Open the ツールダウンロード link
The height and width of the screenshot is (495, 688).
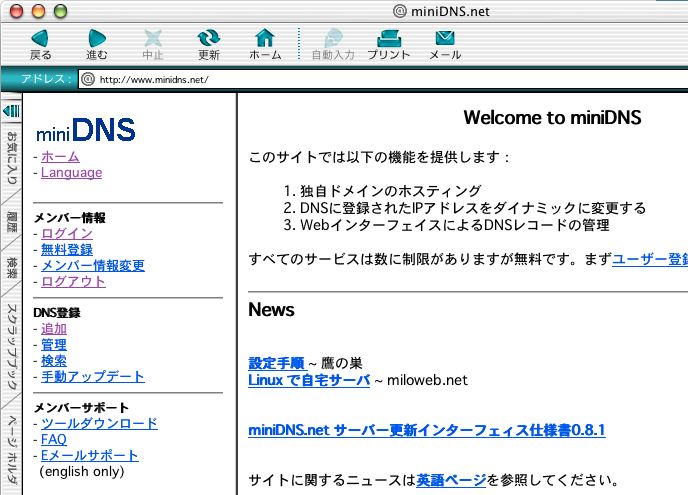[99, 423]
